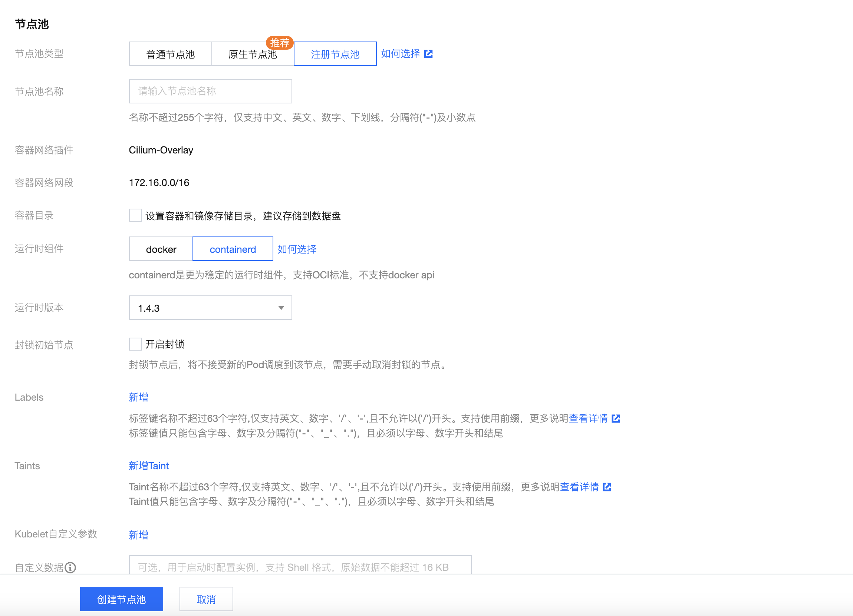This screenshot has width=853, height=616.
Task: Click the info icon next to 自定义数据
Action: [x=70, y=567]
